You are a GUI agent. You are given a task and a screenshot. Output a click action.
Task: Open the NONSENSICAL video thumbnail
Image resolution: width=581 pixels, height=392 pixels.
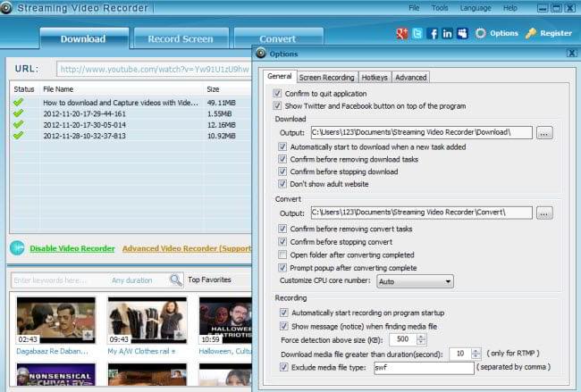pos(56,375)
